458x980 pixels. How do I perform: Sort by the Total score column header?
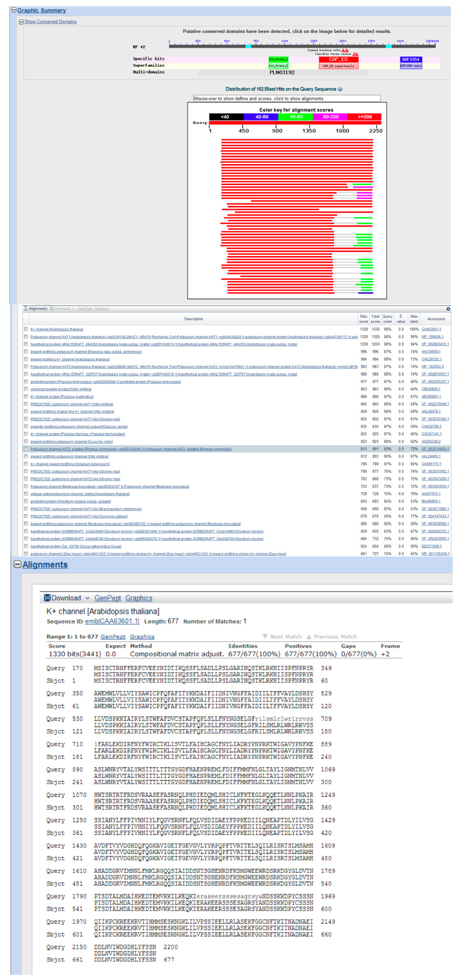[x=375, y=319]
